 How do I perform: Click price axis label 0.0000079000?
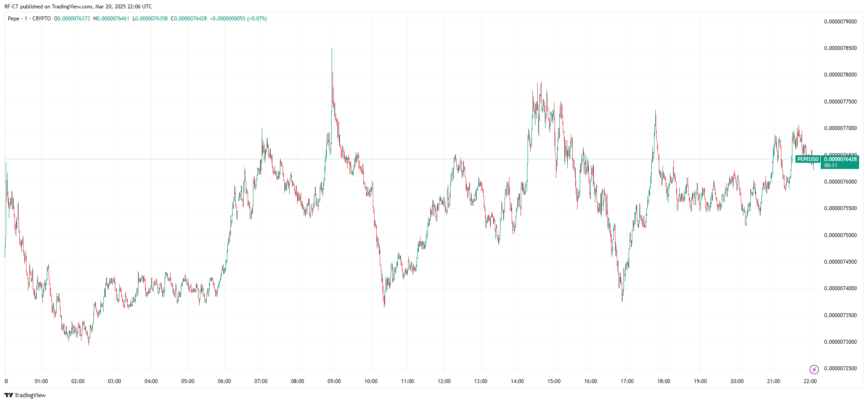coord(840,22)
